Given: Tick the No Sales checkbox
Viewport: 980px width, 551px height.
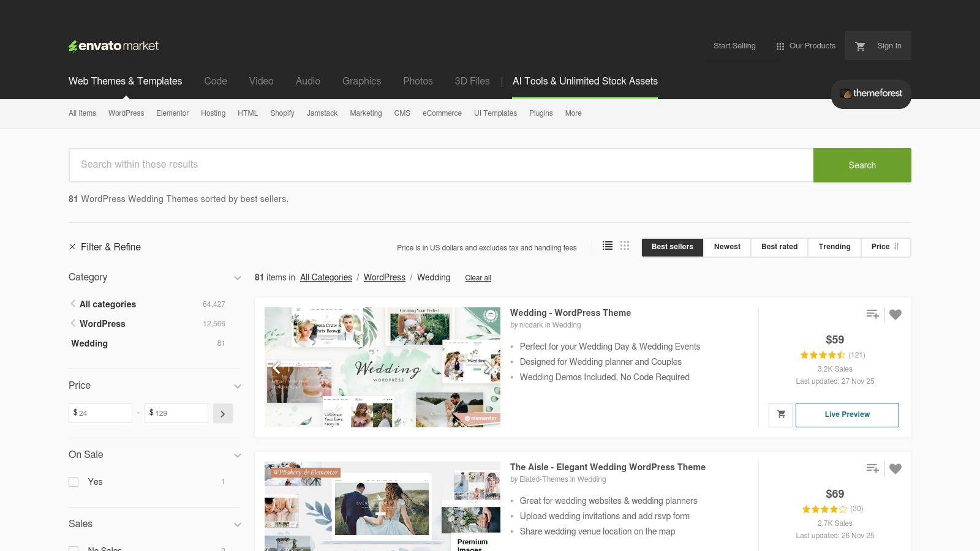Looking at the screenshot, I should (x=73, y=549).
